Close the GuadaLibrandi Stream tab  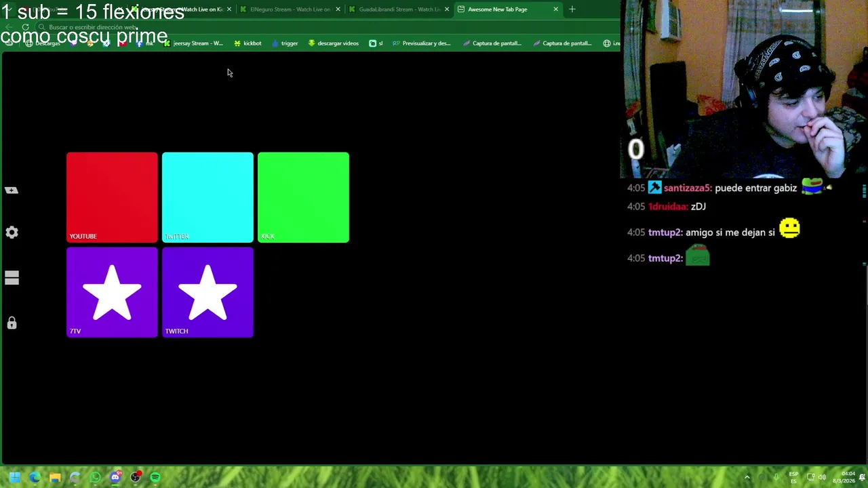[447, 9]
